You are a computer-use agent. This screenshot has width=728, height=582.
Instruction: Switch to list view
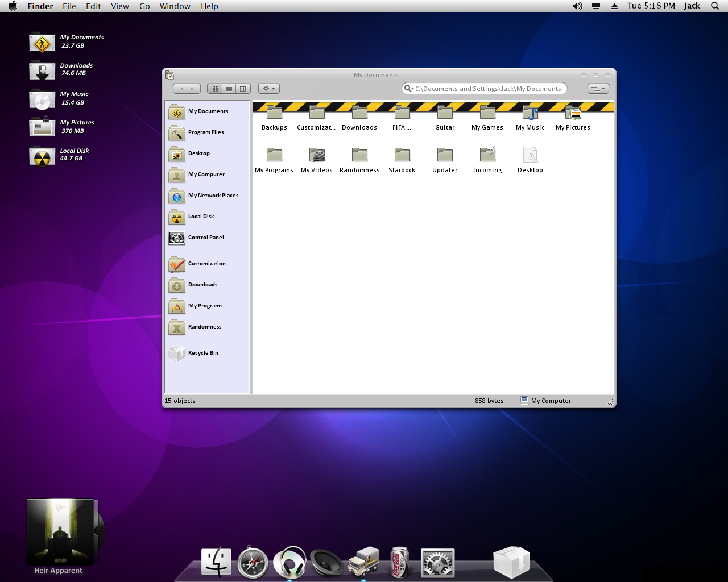(x=229, y=89)
